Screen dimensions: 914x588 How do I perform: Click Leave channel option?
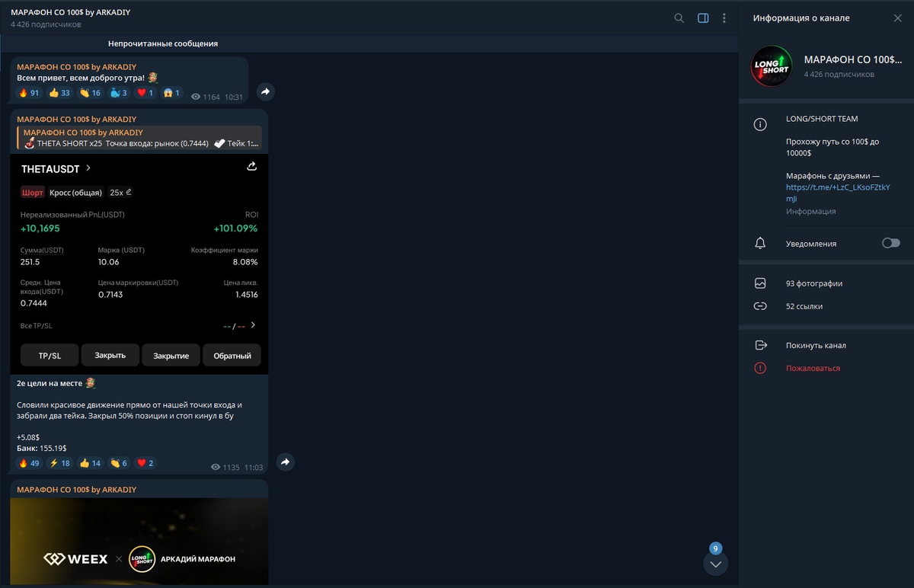[x=816, y=345]
